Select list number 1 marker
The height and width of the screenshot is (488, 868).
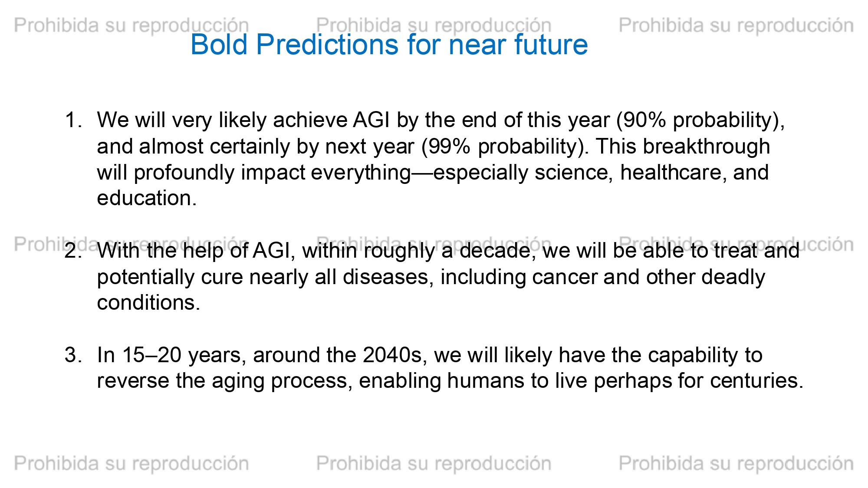pyautogui.click(x=73, y=120)
